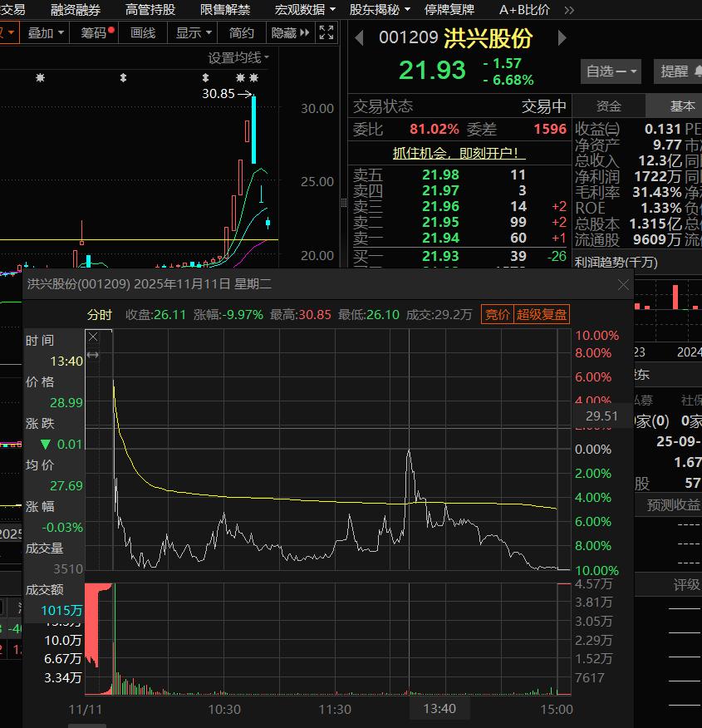Open the 高管持股 menu item
The width and height of the screenshot is (702, 728).
point(150,9)
